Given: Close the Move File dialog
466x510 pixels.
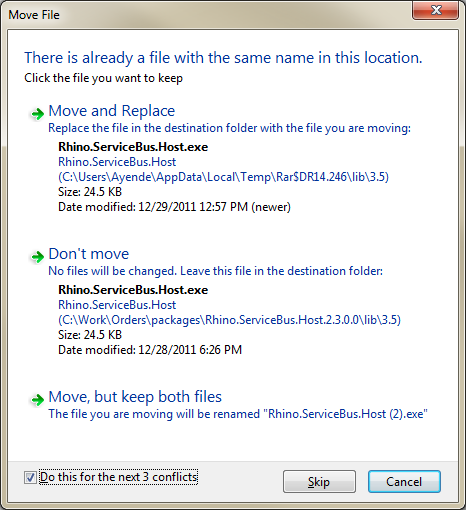Looking at the screenshot, I should [x=435, y=11].
